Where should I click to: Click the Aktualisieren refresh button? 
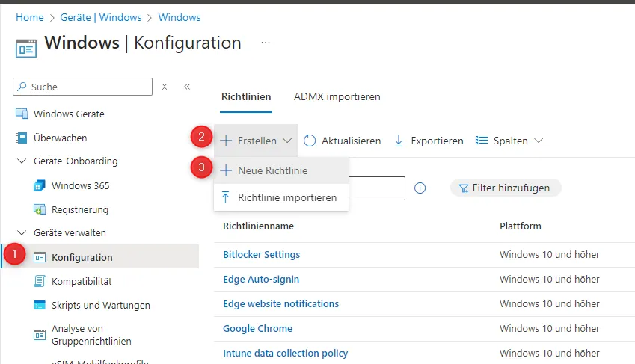[343, 141]
